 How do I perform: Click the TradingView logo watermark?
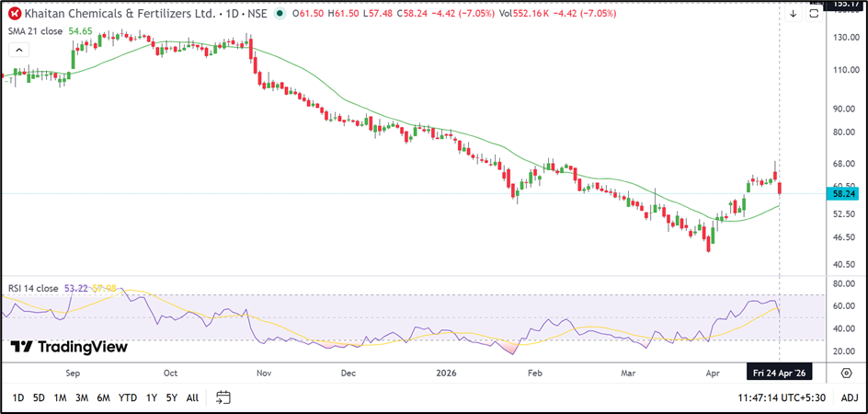point(69,347)
